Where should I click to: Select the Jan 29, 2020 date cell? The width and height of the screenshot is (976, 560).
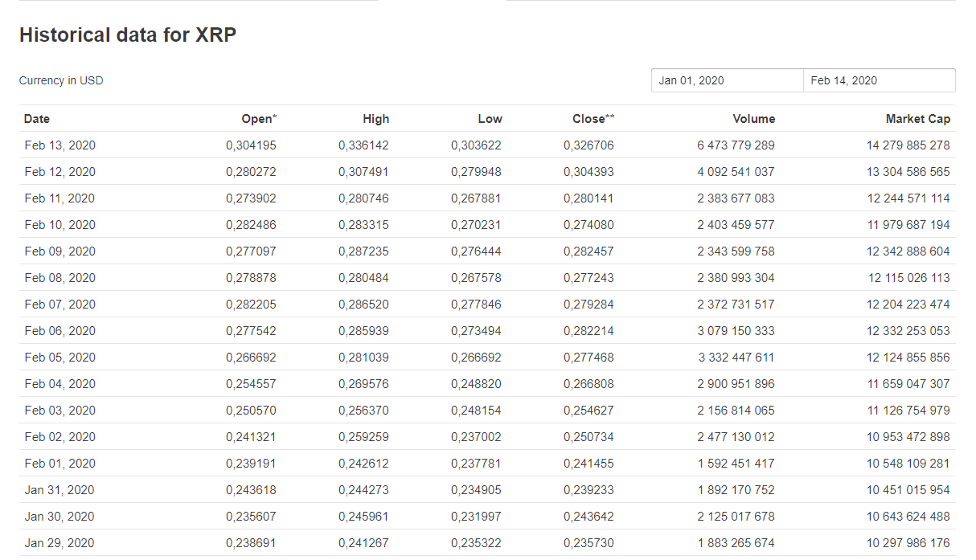[59, 543]
